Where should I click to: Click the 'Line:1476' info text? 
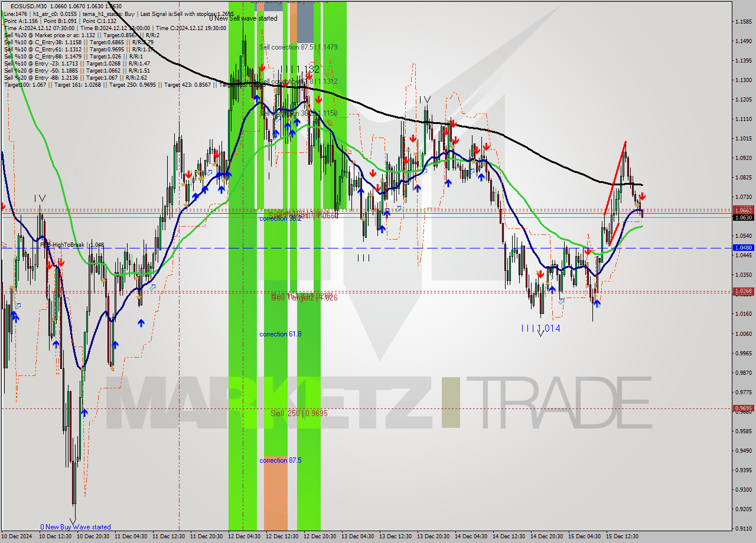pyautogui.click(x=15, y=14)
